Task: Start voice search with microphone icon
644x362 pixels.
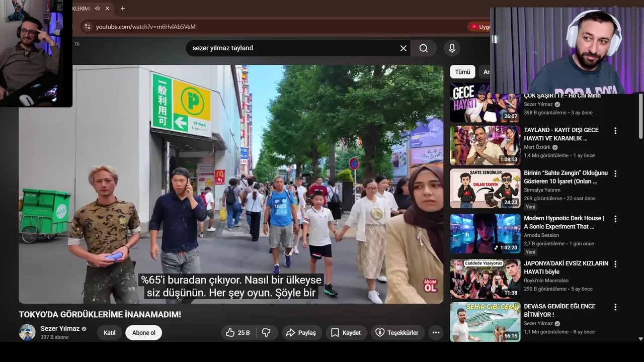Action: pos(452,48)
